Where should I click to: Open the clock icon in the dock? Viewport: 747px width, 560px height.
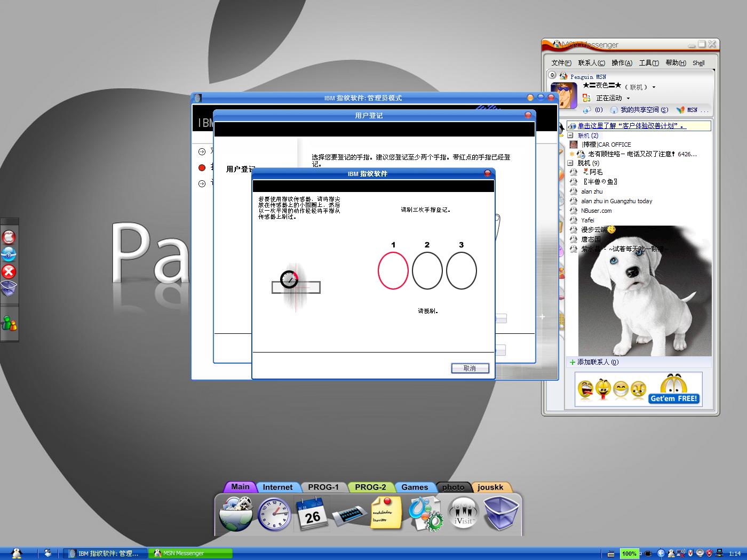(x=274, y=514)
